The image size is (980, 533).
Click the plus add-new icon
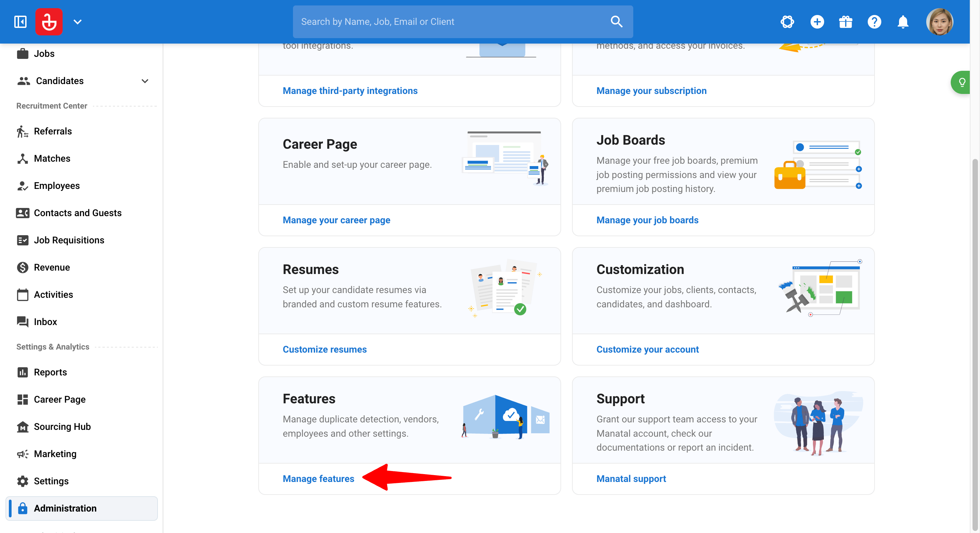[817, 22]
